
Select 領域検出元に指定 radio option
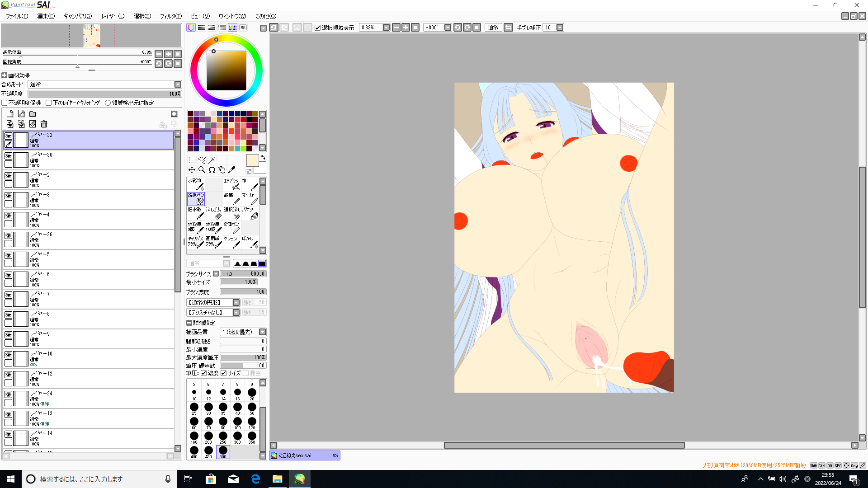click(x=108, y=103)
